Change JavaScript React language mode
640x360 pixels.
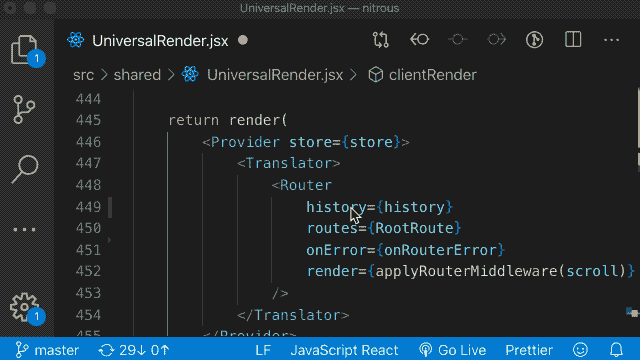(x=344, y=350)
